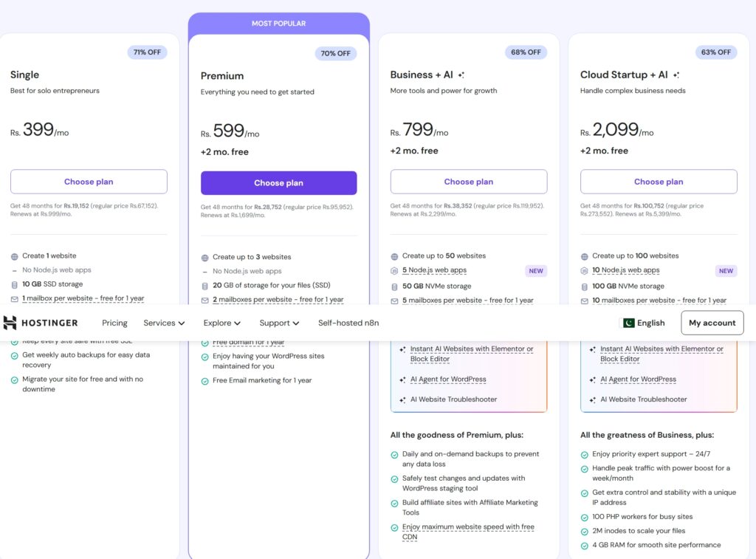This screenshot has height=559, width=756.
Task: Click the mailbox icon next to 2 mailboxes per website
Action: pyautogui.click(x=205, y=301)
